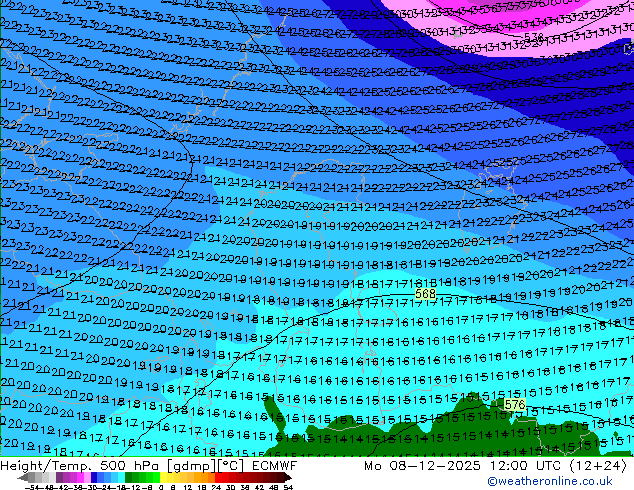
Task: Click the bright red swatch at 24 on scale
Action: [x=218, y=477]
